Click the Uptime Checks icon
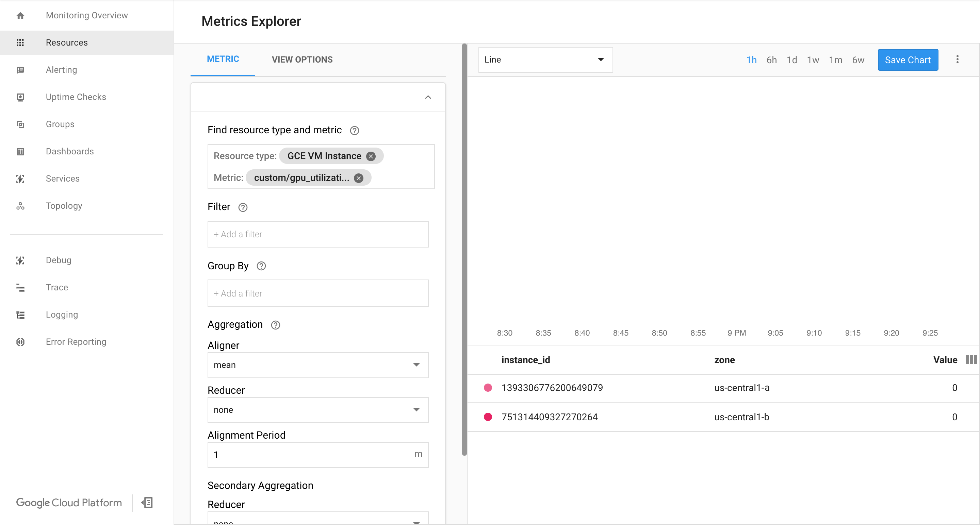980x525 pixels. (20, 97)
